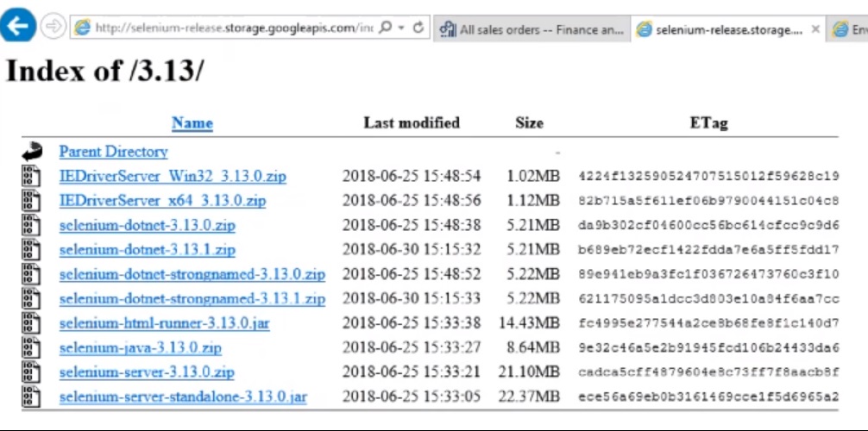The width and height of the screenshot is (868, 431).
Task: Switch to All sales orders Finance tab
Action: [x=532, y=30]
